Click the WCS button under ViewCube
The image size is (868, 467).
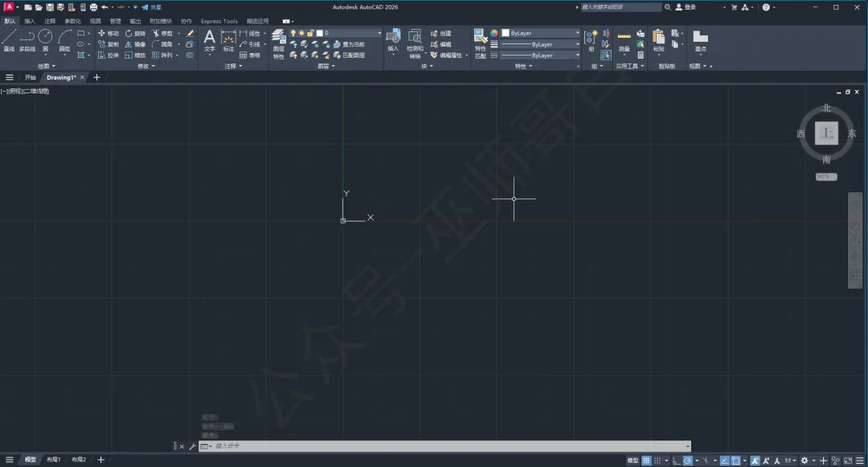click(826, 177)
